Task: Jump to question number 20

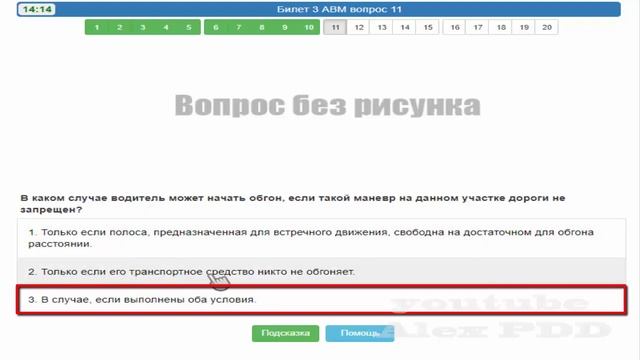Action: click(547, 27)
